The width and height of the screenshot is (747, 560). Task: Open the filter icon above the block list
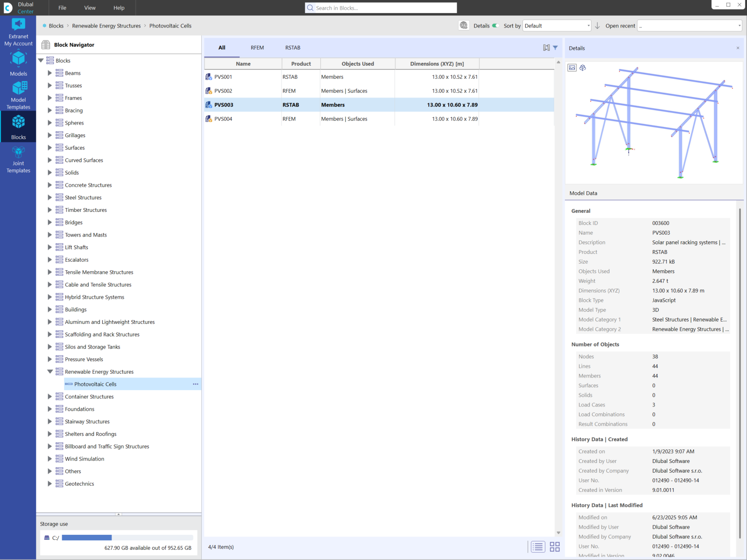click(556, 47)
